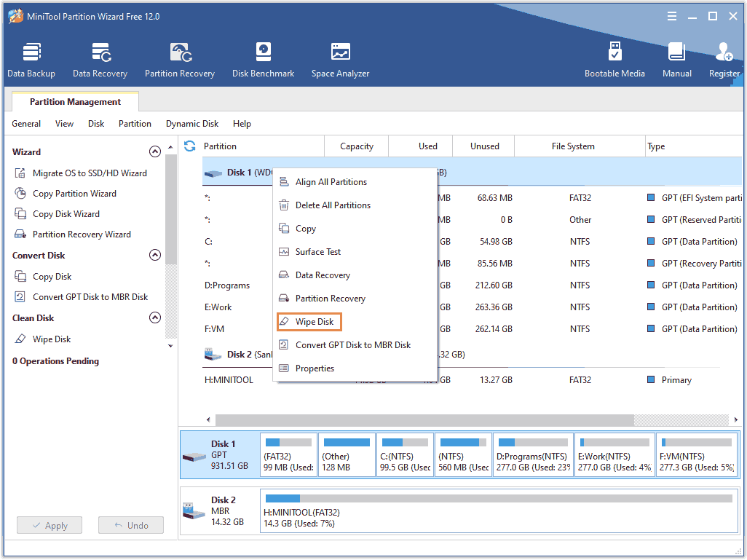Sort by the Capacity column header

click(356, 146)
